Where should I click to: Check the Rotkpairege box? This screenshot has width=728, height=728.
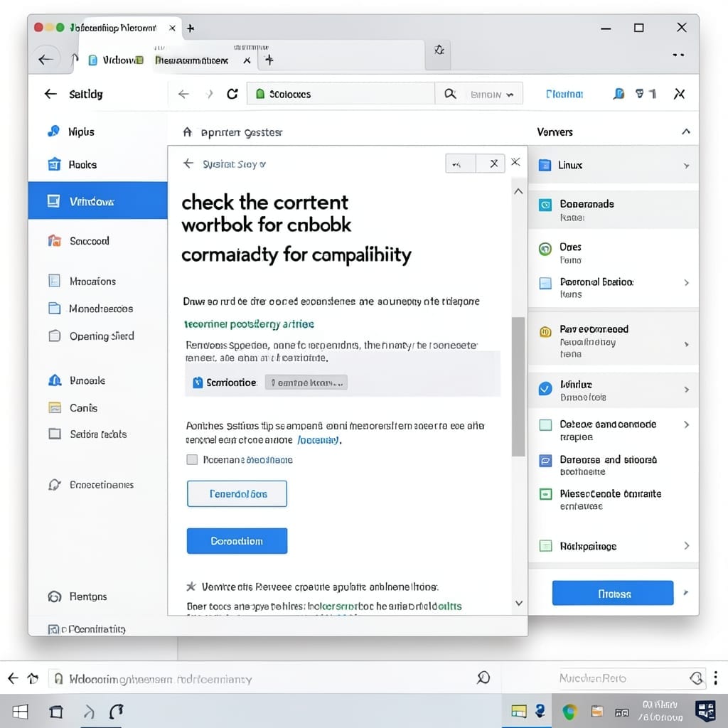pyautogui.click(x=545, y=545)
